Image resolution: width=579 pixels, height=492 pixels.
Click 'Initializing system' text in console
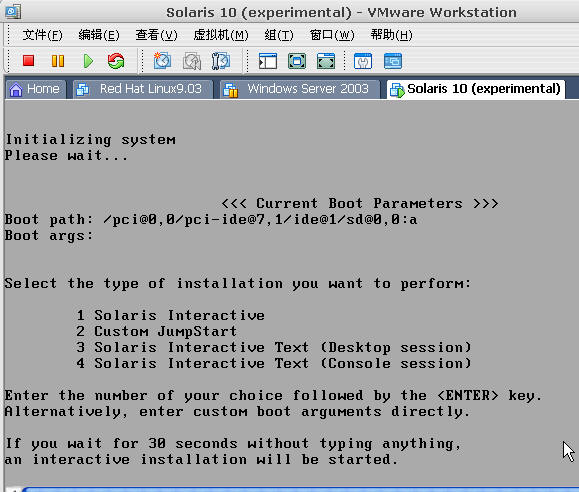point(90,140)
